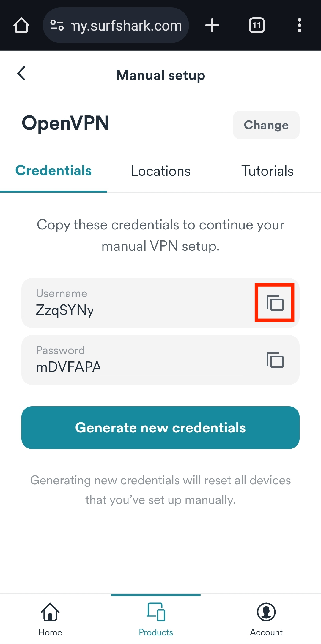321x644 pixels.
Task: Select the Credentials tab
Action: [x=53, y=171]
